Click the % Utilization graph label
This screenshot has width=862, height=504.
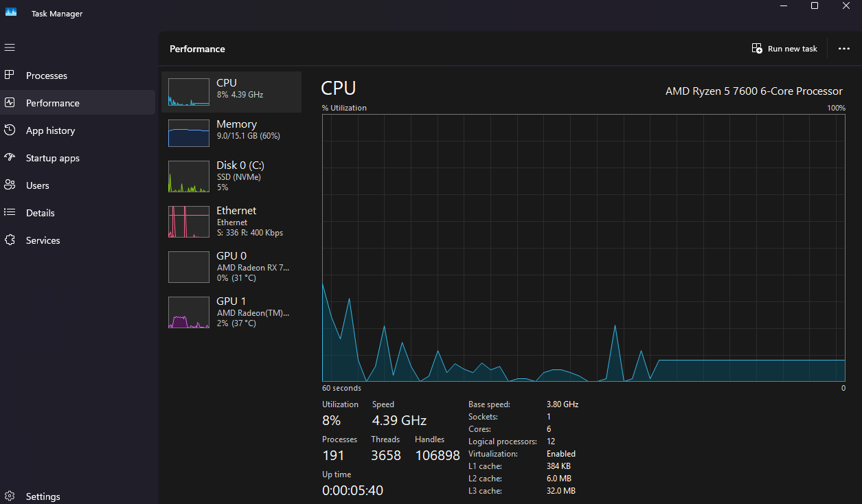click(344, 108)
